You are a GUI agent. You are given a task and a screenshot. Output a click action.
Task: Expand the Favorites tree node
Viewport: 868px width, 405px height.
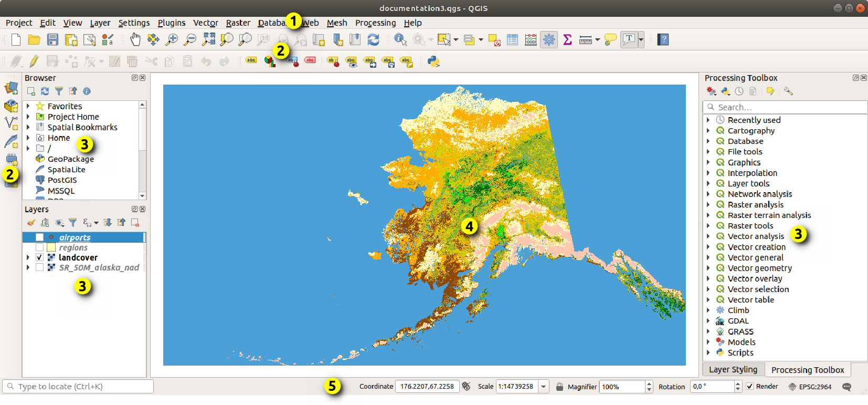coord(28,106)
